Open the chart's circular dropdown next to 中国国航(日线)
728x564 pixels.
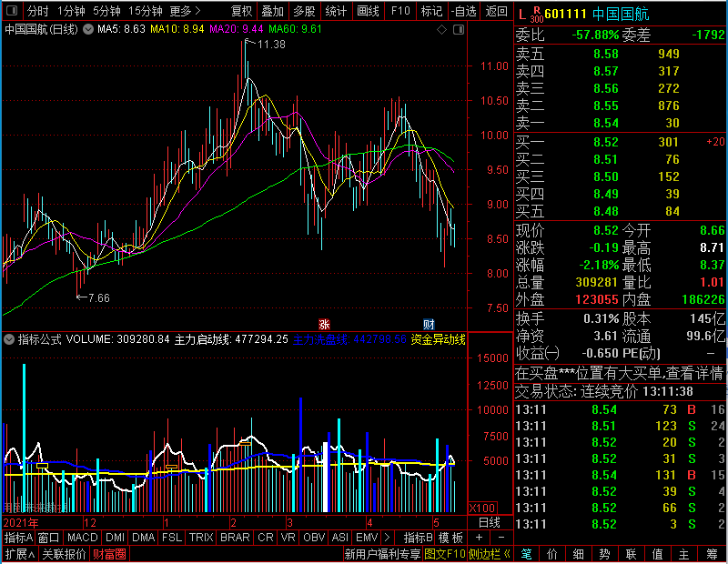(88, 29)
